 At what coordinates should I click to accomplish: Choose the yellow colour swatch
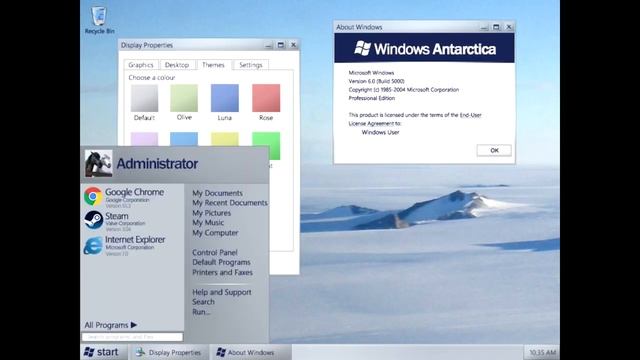click(224, 139)
